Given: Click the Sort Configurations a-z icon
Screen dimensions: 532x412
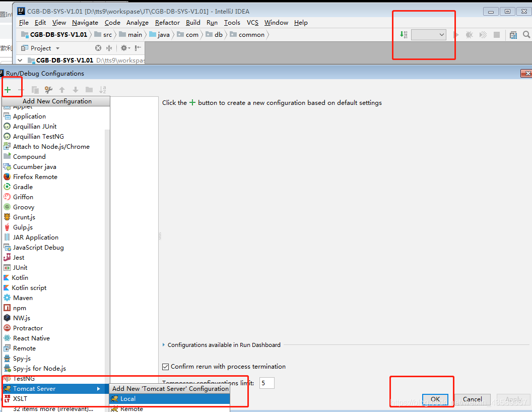Looking at the screenshot, I should pos(102,90).
